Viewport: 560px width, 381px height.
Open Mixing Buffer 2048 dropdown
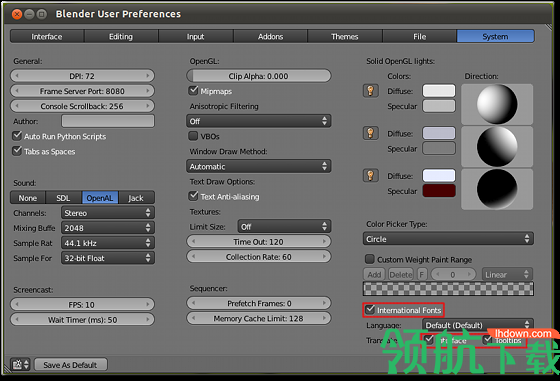point(108,228)
